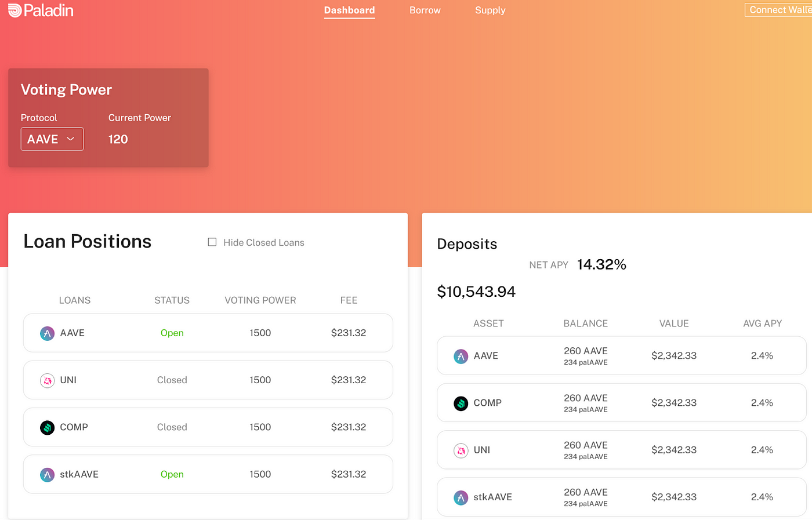Viewport: 812px width, 520px height.
Task: Go to the Supply tab
Action: click(x=490, y=10)
